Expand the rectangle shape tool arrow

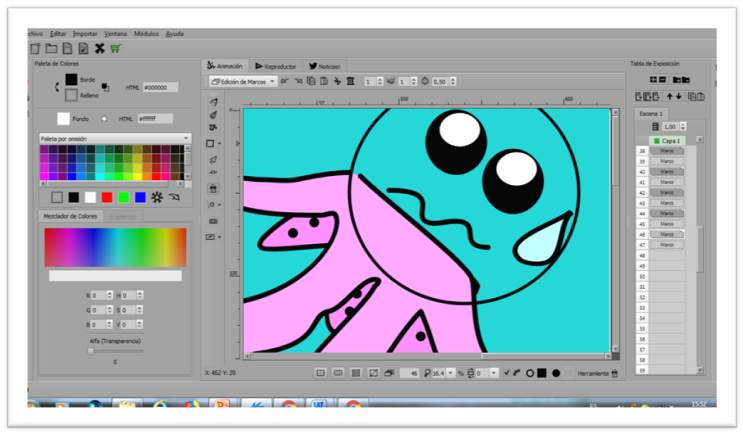point(219,144)
